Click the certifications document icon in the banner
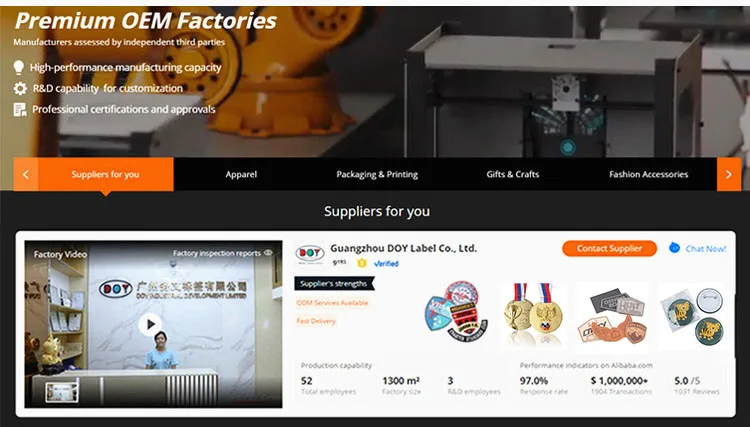 coord(20,109)
